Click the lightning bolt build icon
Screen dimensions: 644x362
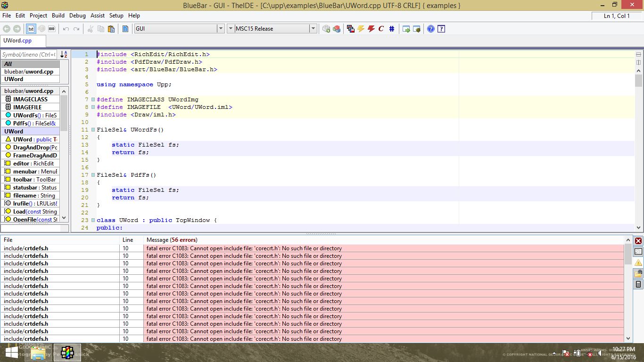[x=361, y=29]
